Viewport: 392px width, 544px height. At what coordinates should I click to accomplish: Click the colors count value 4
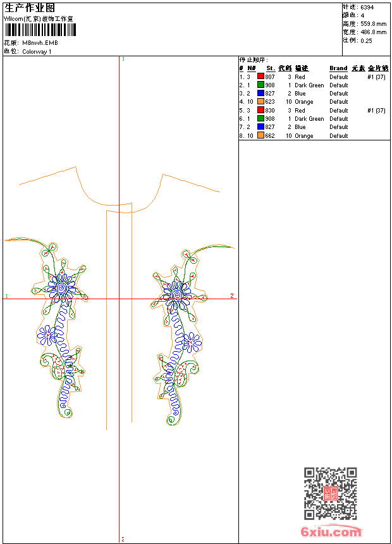(362, 16)
